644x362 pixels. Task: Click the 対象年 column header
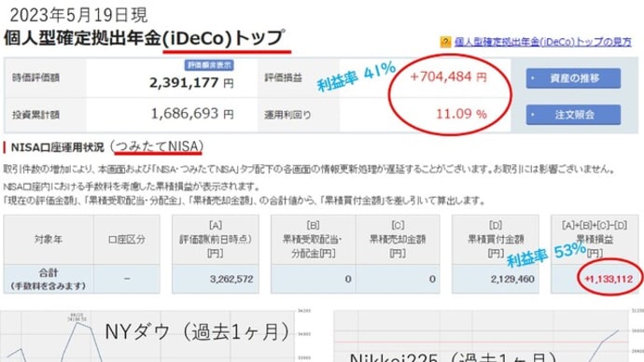(49, 240)
